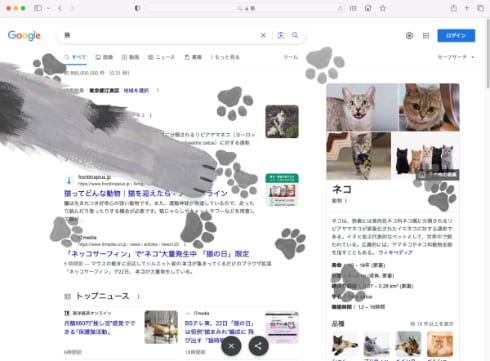Toggle the Safari sidebar

click(x=38, y=8)
